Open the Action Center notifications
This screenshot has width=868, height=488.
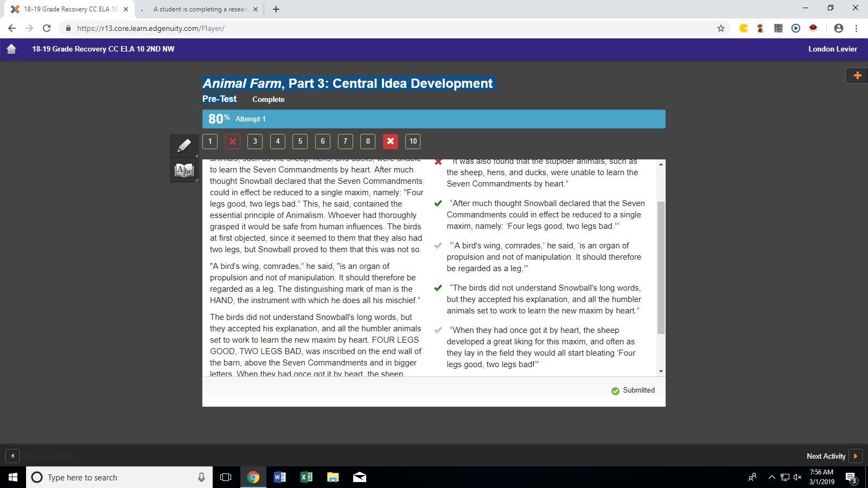pos(851,477)
